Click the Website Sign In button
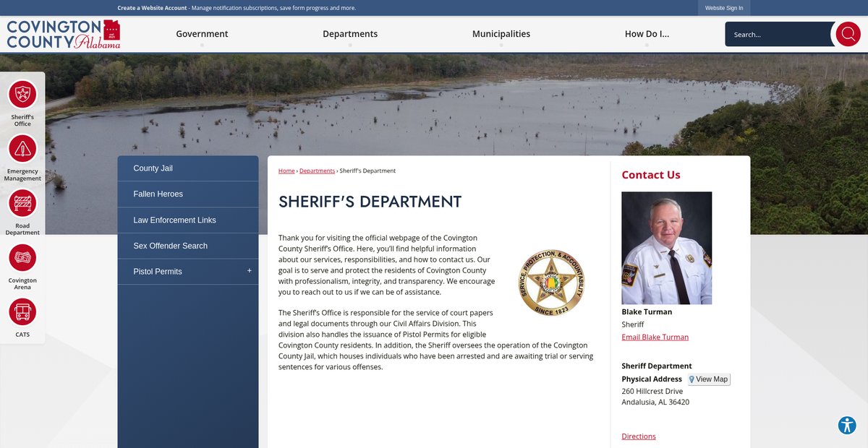The height and width of the screenshot is (448, 868). [x=724, y=8]
